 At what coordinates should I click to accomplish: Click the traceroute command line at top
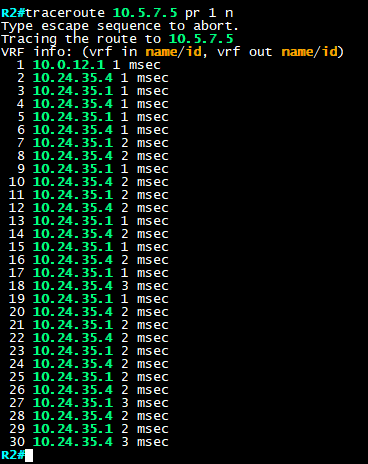click(117, 13)
